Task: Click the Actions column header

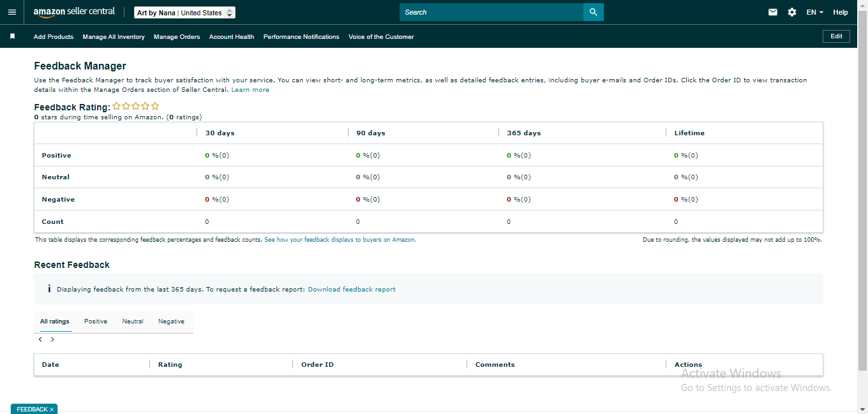Action: click(x=688, y=365)
